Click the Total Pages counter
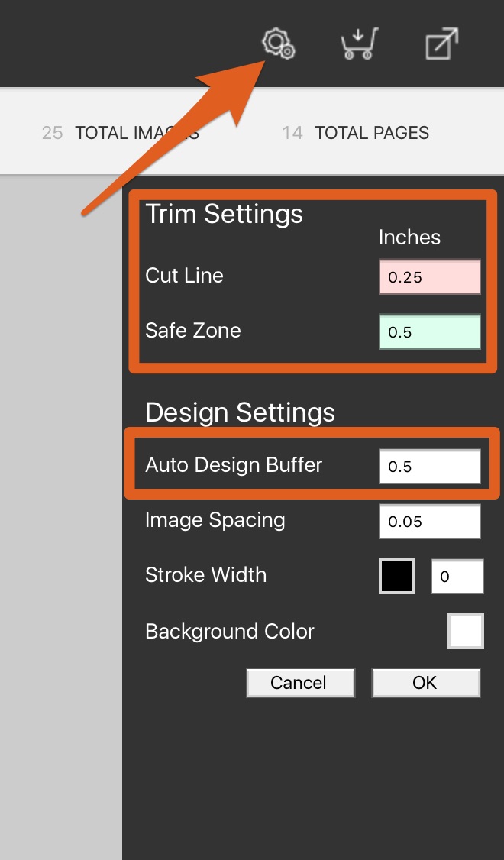504x860 pixels. click(355, 133)
